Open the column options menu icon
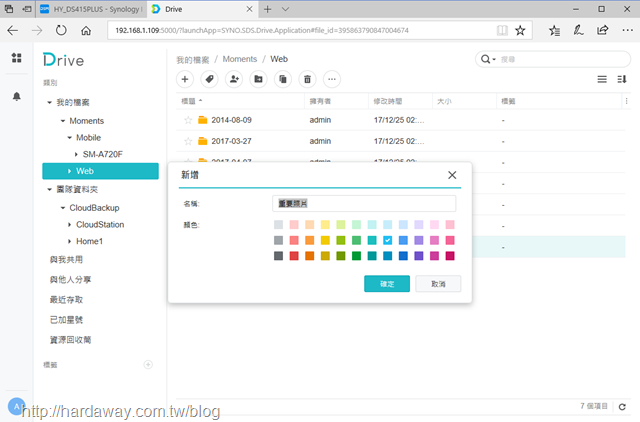Screen dimensions: 640x422 tap(626, 101)
